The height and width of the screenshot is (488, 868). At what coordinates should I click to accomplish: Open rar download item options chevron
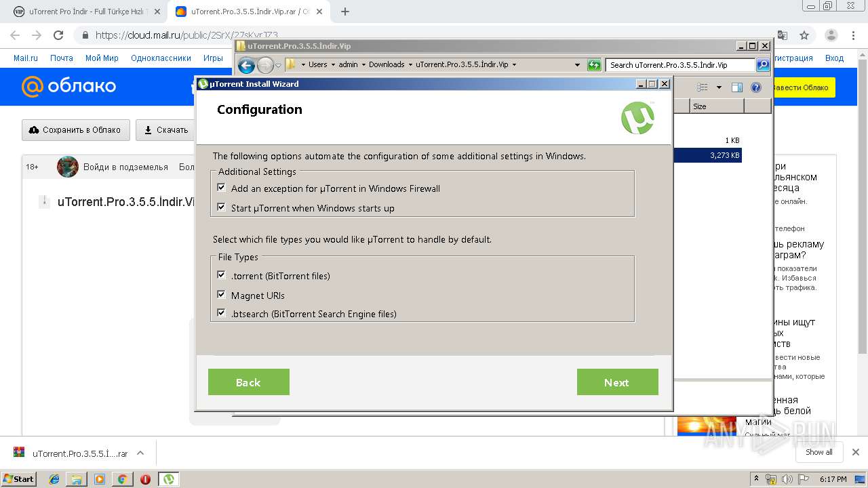point(140,453)
